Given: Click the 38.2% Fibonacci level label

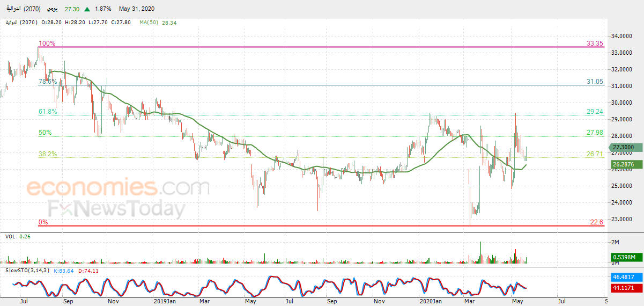Looking at the screenshot, I should tap(47, 154).
